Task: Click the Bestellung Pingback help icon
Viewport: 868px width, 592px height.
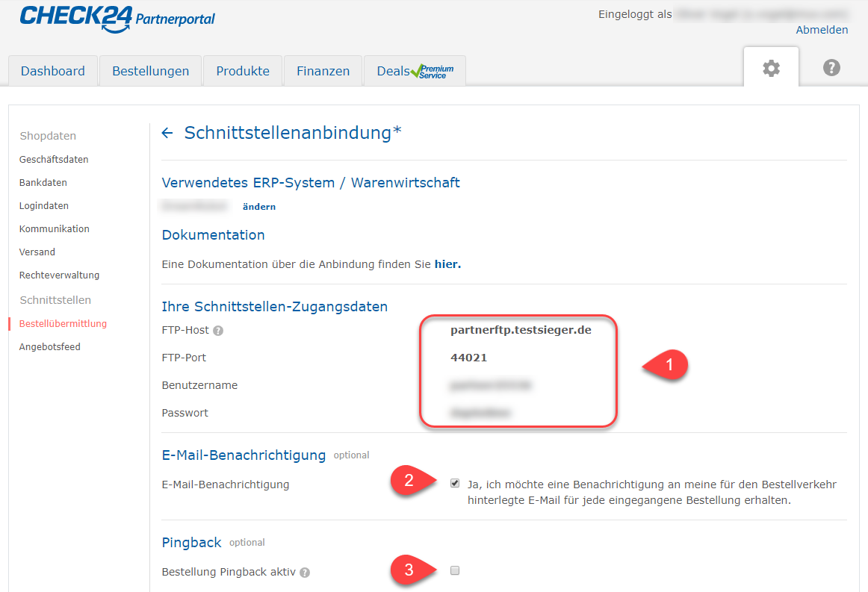Action: point(305,573)
